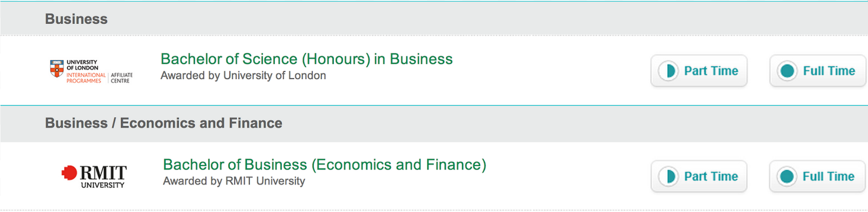Click the Affiliate Centre label in logo
868x212 pixels.
(121, 78)
